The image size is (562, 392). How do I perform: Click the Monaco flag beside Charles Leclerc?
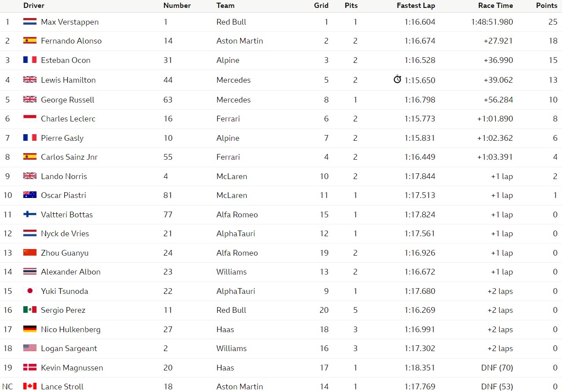click(30, 118)
